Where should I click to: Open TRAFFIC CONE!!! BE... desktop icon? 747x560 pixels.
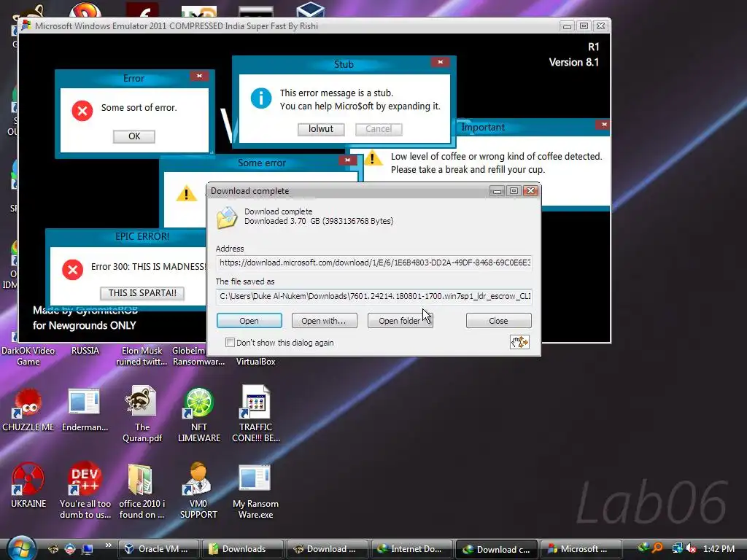pos(256,414)
